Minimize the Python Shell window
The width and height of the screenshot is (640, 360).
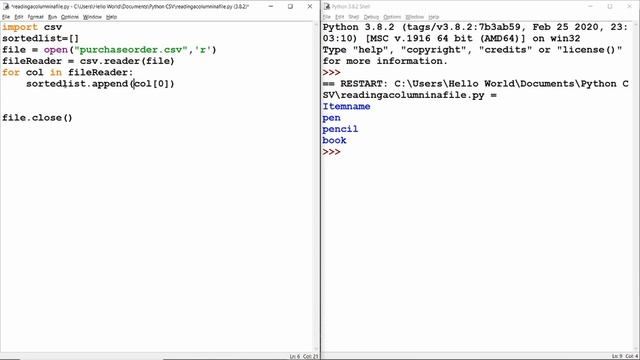tap(590, 7)
